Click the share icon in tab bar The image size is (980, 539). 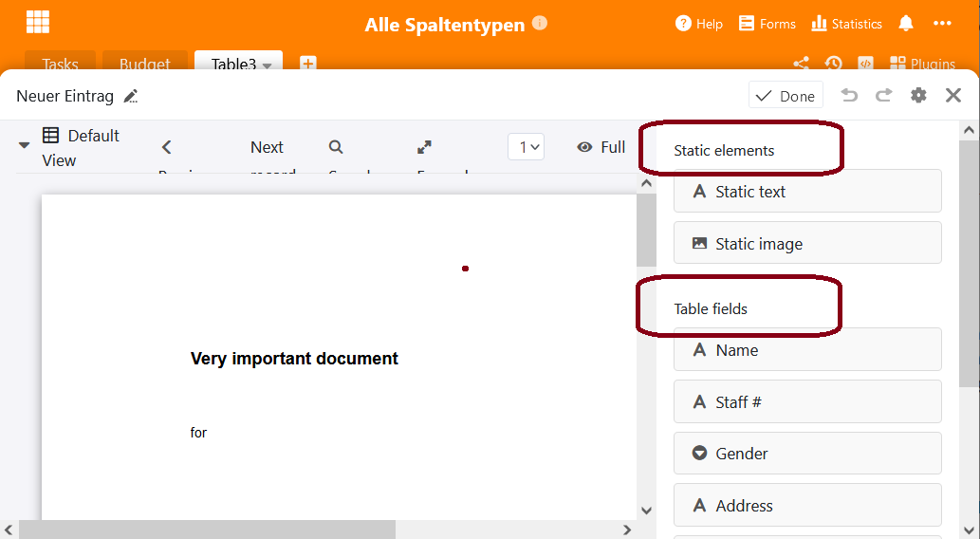(801, 64)
